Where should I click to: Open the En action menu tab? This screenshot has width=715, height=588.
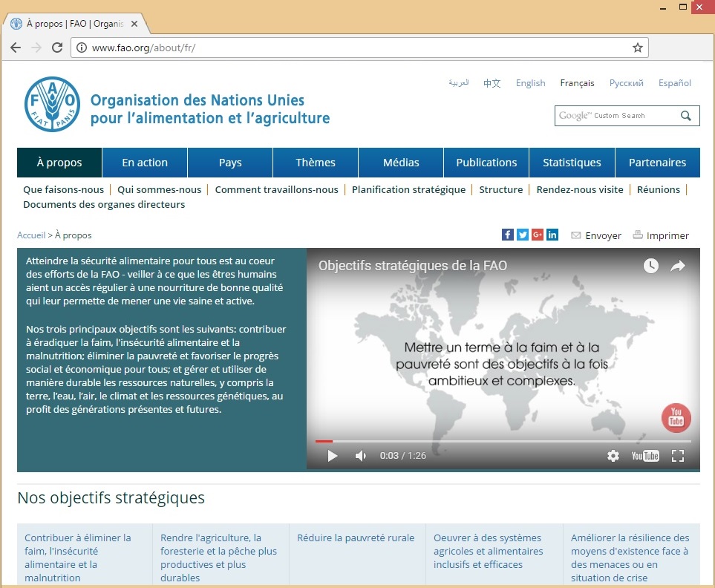coord(145,163)
